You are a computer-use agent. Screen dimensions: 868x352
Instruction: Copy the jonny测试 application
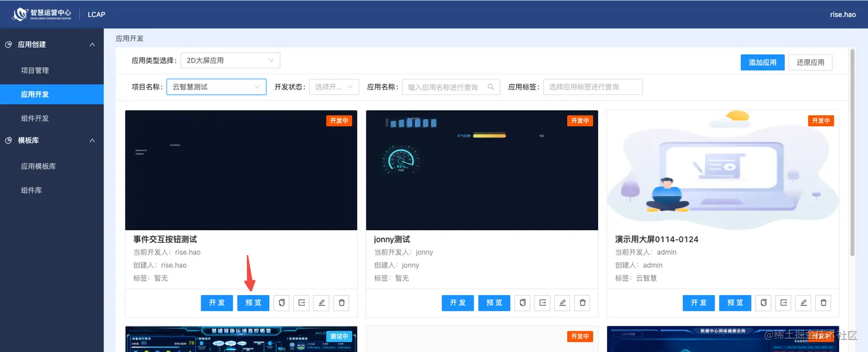click(522, 303)
